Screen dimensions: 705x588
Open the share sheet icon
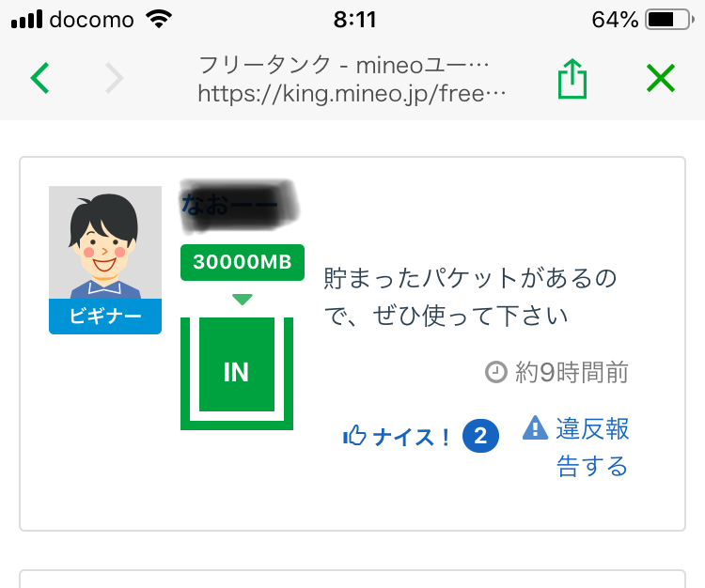(572, 79)
